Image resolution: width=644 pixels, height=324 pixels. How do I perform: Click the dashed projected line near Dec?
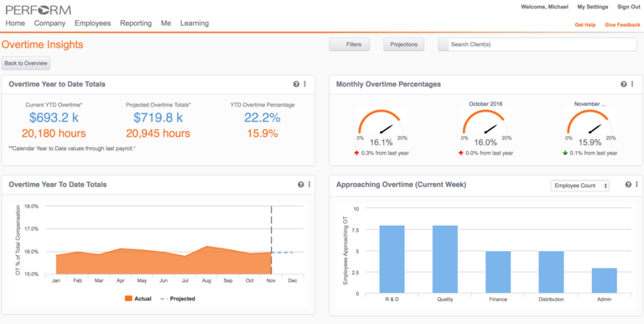pos(283,253)
